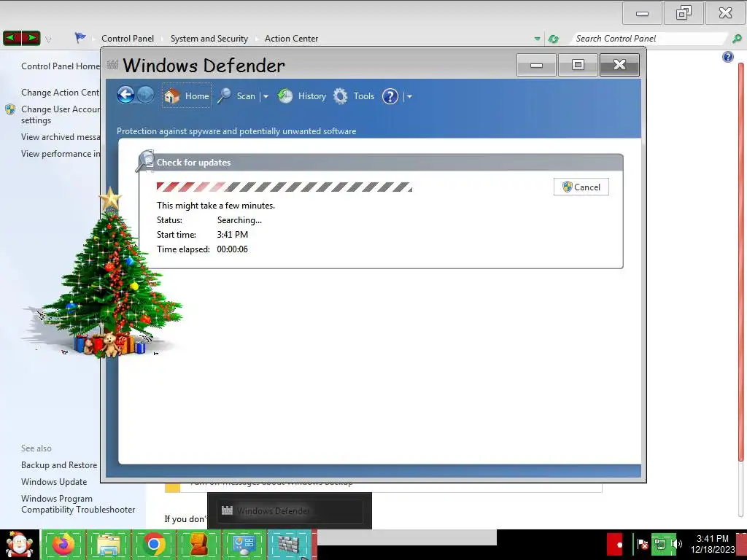Click the volume speaker tray icon
Viewport: 747px width, 560px height.
676,544
